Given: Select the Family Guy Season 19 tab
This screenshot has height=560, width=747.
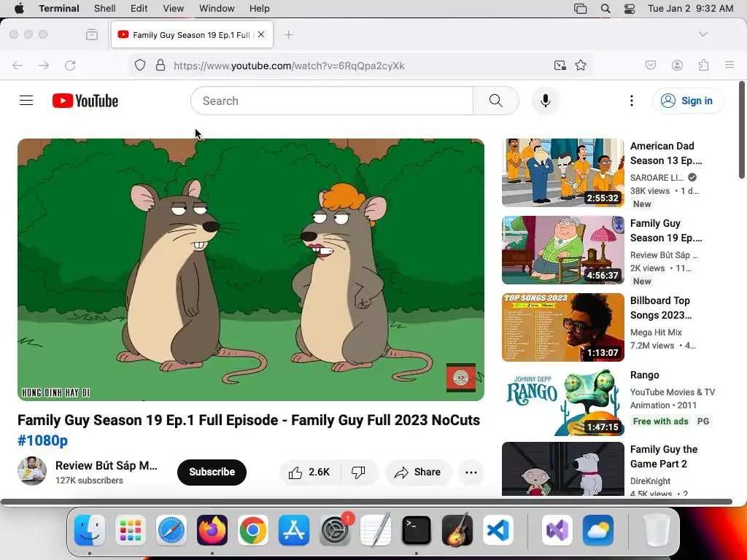Looking at the screenshot, I should [x=192, y=35].
